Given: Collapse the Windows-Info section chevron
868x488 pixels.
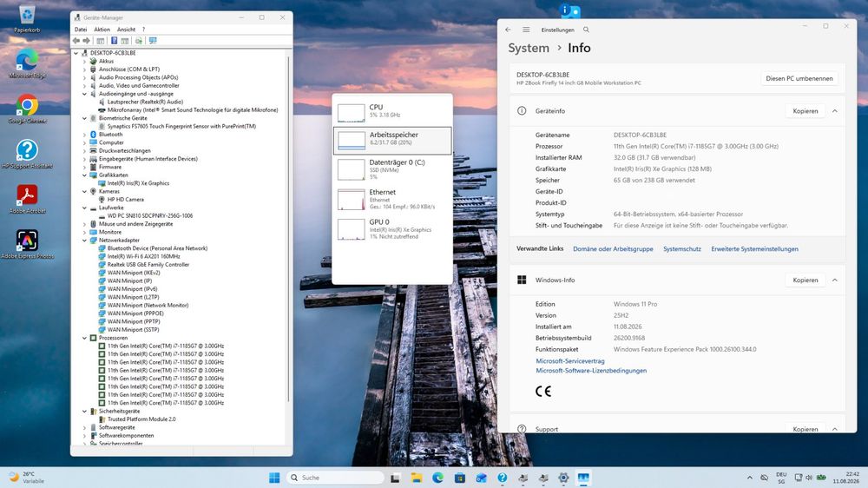Looking at the screenshot, I should (x=835, y=280).
